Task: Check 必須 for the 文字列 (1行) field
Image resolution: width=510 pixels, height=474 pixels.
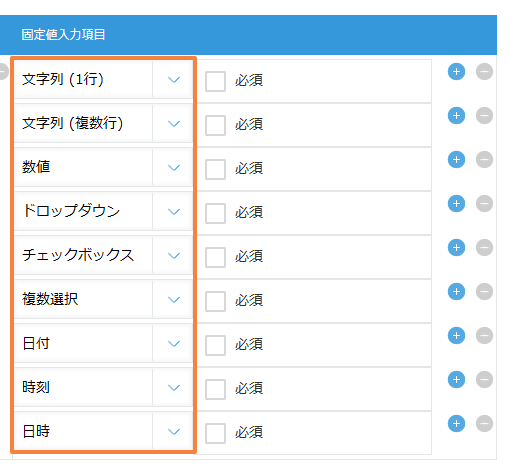Action: [215, 81]
